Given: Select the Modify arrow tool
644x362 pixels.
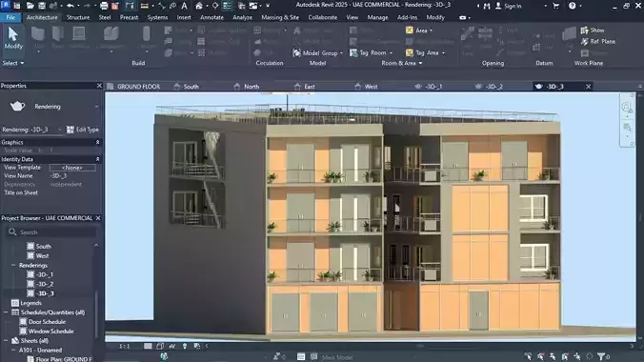Looking at the screenshot, I should (13, 38).
